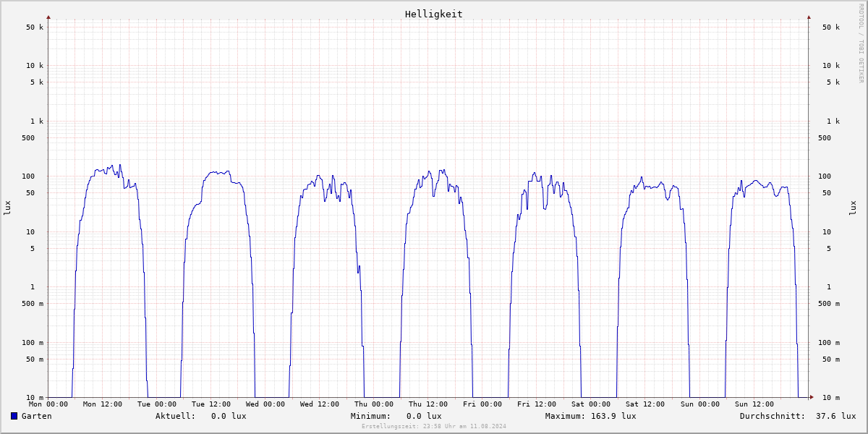Click the Sat 12:00 axis label

[645, 404]
